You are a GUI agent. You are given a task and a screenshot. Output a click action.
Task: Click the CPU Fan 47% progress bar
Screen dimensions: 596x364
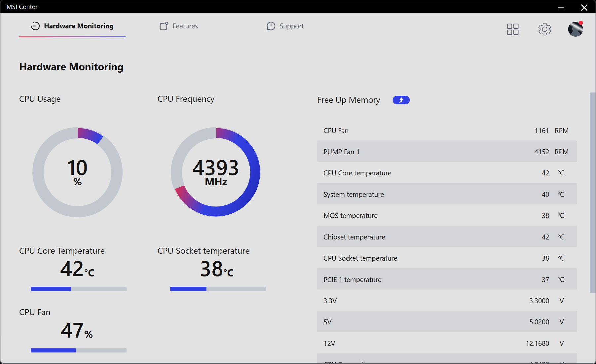(79, 350)
